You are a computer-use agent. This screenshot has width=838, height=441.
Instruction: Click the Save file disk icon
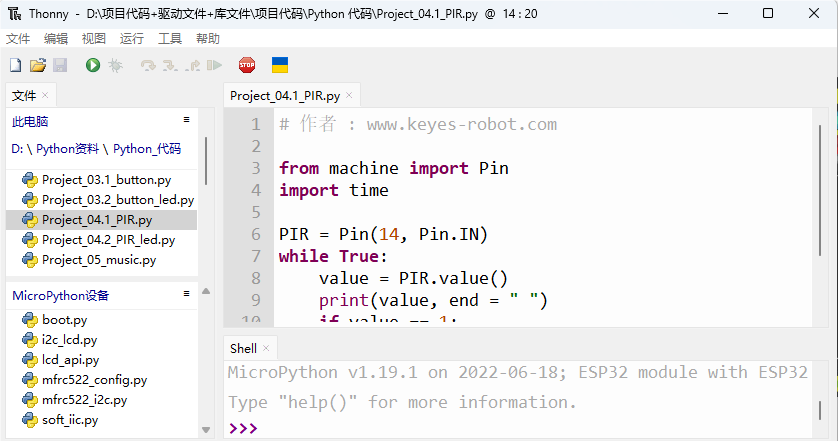(60, 65)
